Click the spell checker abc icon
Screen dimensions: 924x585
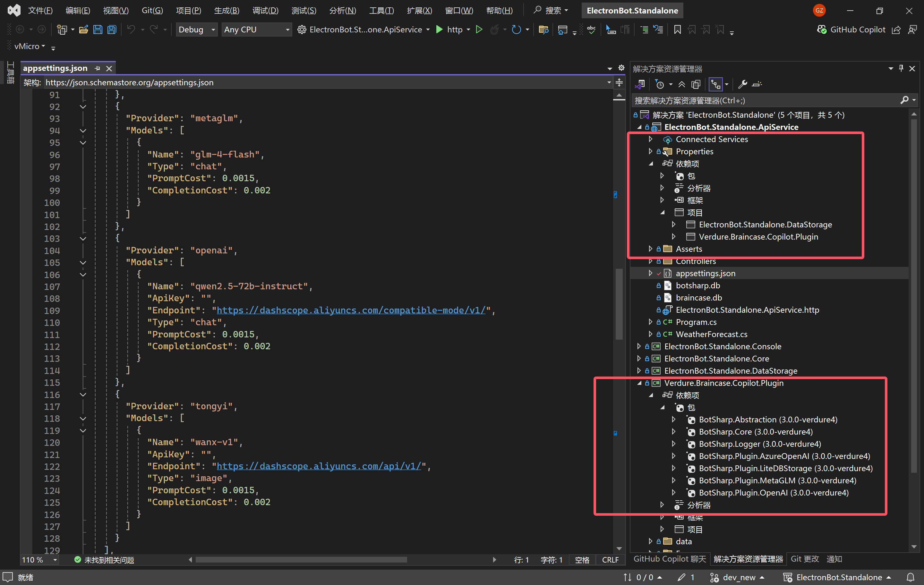click(591, 30)
